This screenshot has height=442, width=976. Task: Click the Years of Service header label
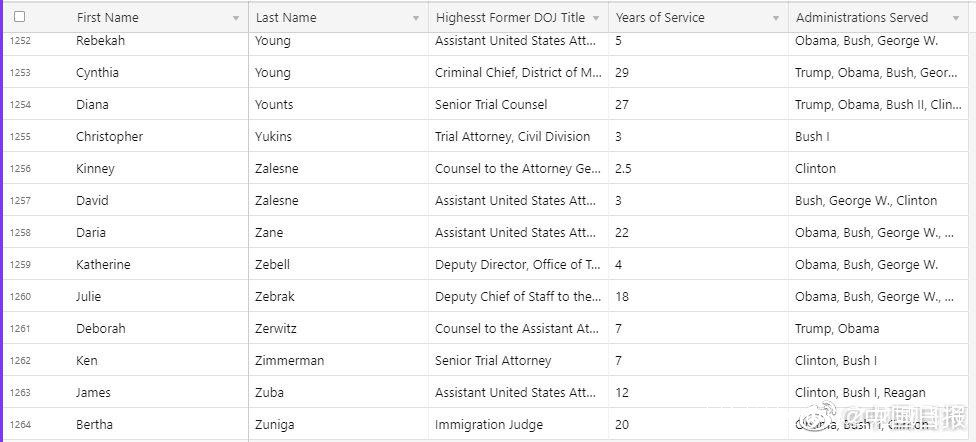tap(660, 17)
